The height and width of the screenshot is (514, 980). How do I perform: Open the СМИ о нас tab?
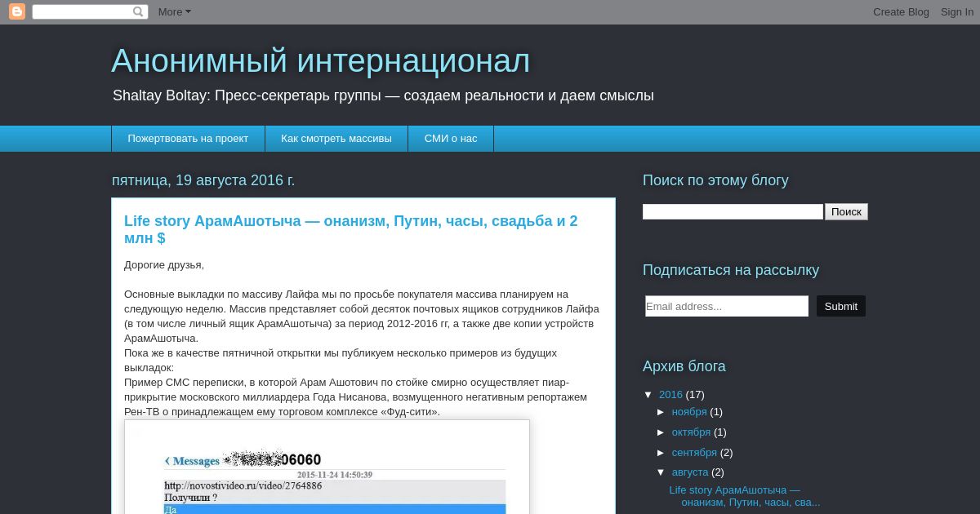tap(451, 139)
